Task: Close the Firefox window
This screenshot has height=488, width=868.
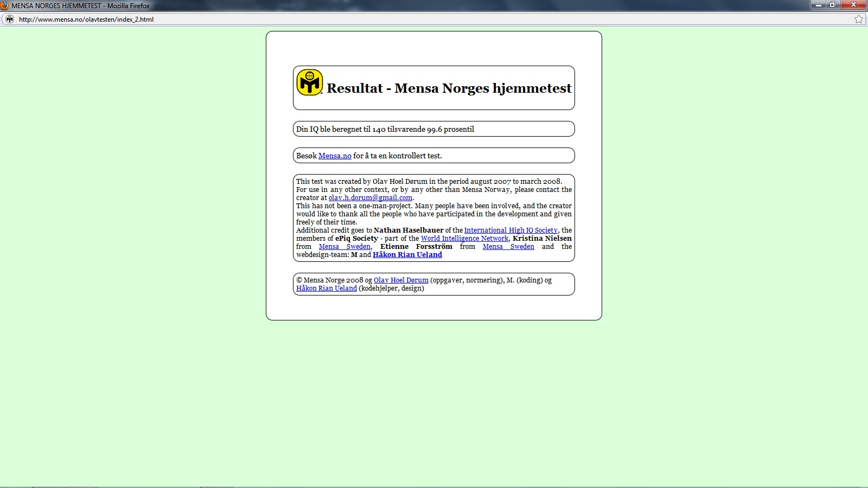Action: [853, 5]
